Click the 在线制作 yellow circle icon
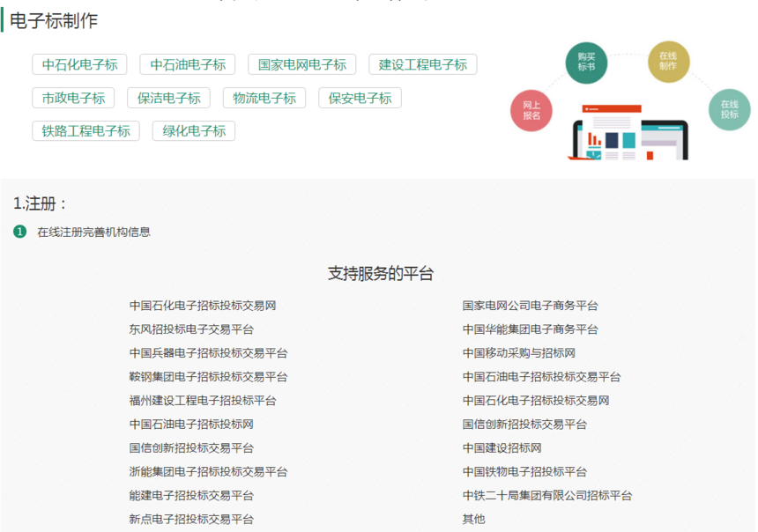The width and height of the screenshot is (758, 532). point(668,61)
